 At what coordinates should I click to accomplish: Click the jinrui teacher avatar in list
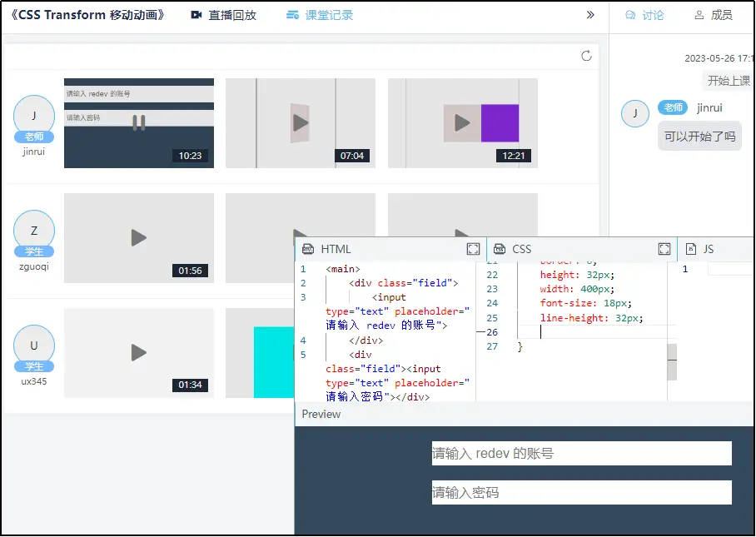(34, 116)
